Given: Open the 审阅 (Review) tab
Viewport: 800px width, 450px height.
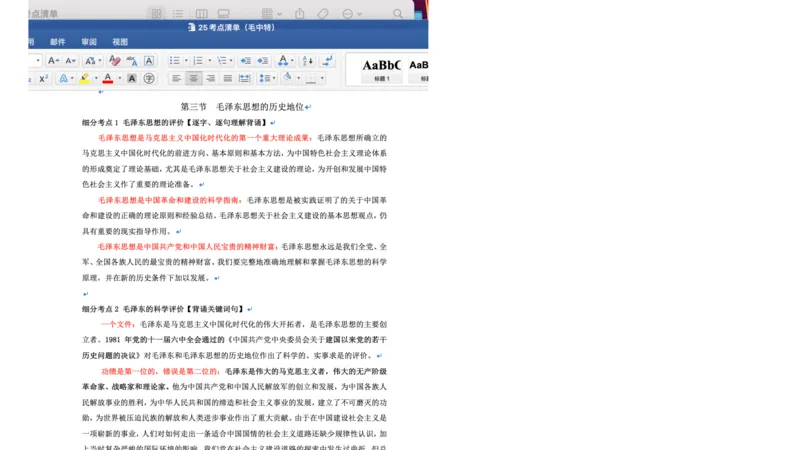Looking at the screenshot, I should [x=89, y=42].
